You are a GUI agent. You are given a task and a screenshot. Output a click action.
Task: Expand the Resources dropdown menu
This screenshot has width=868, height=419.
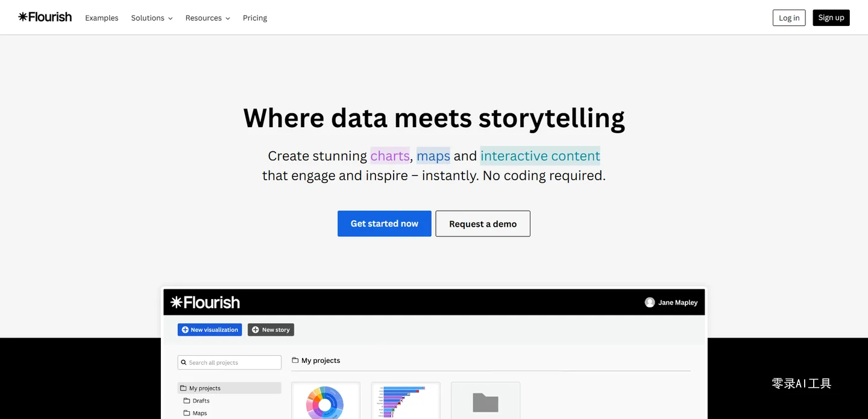[207, 18]
